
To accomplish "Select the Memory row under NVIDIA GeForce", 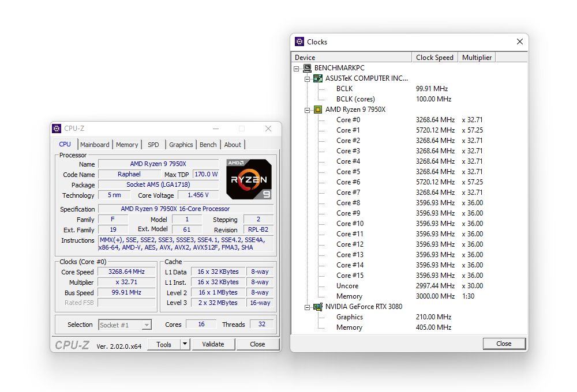I will 410,327.
